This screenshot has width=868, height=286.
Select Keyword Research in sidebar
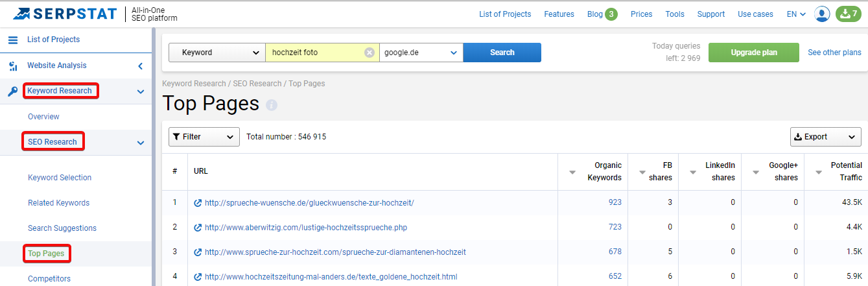pos(60,91)
